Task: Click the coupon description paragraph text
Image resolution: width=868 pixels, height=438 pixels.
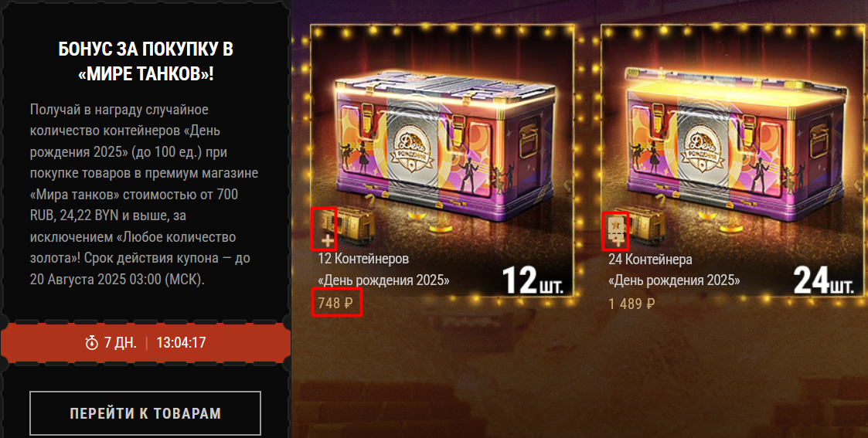Action: tap(145, 194)
